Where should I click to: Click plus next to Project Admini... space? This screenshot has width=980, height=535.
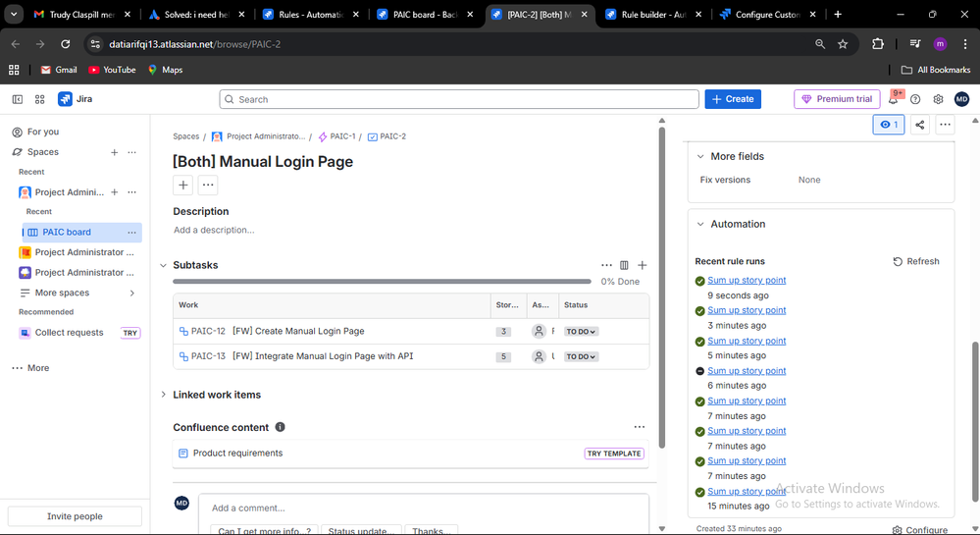115,192
